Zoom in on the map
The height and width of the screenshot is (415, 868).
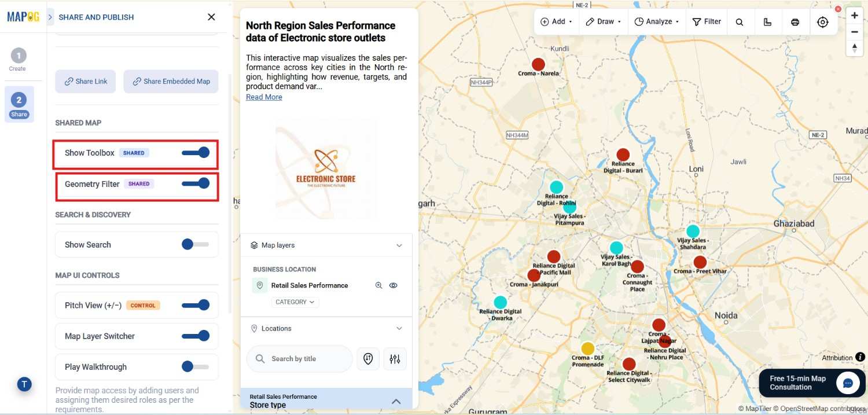coord(855,16)
